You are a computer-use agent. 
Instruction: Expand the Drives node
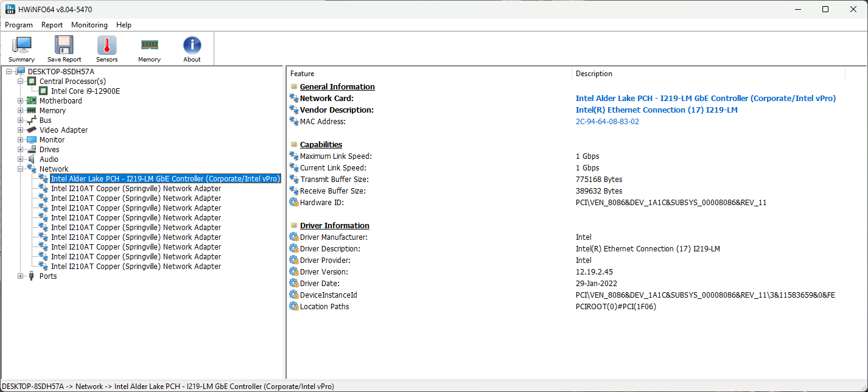pos(21,150)
